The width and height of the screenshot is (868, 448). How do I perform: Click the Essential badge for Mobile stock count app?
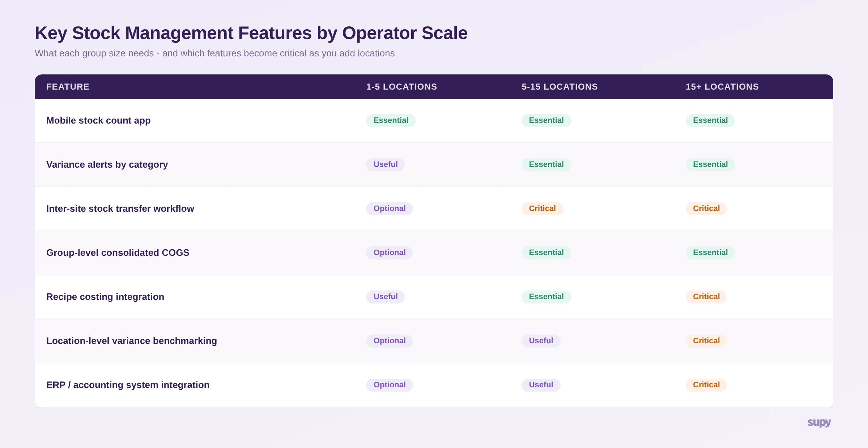[391, 120]
